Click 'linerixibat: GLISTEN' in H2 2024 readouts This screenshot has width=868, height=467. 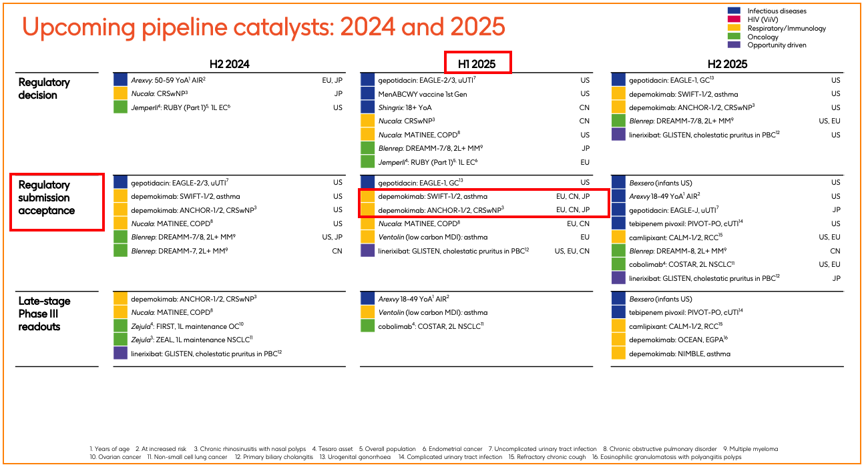click(x=206, y=354)
